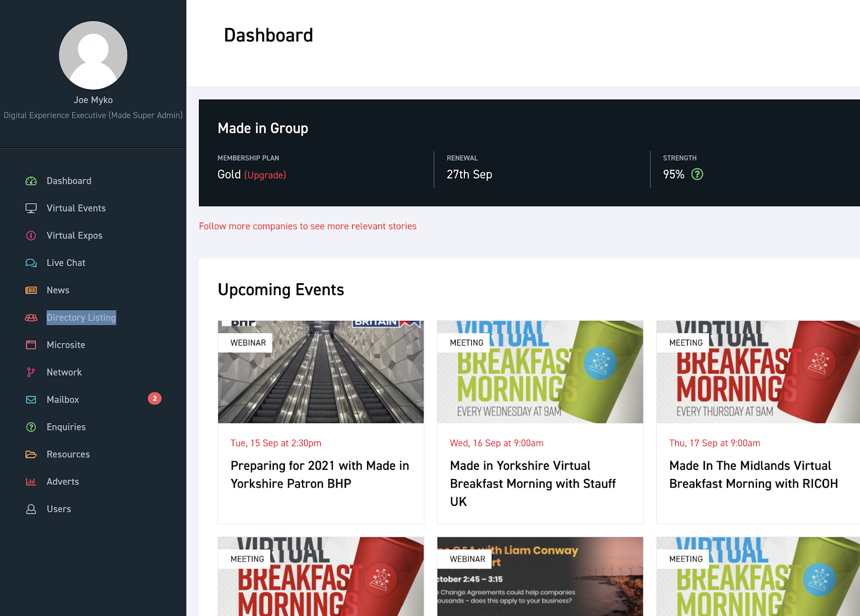Click the Digital Experience Executive role text

93,116
